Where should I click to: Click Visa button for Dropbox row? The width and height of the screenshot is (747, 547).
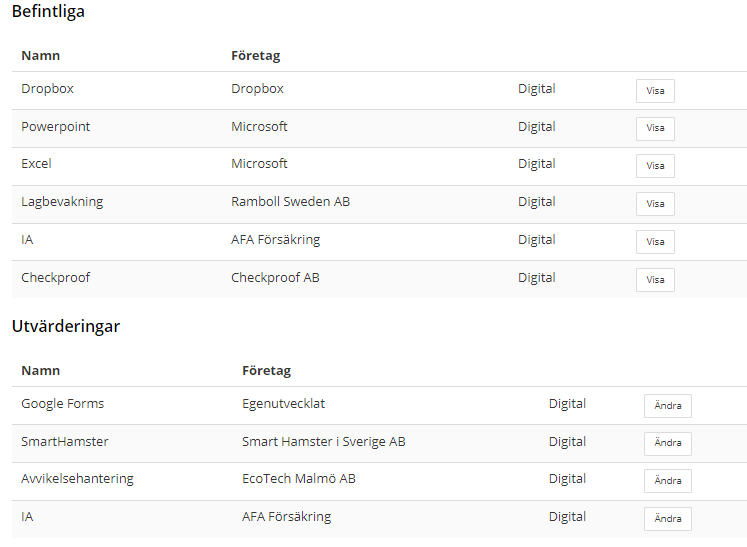point(655,91)
